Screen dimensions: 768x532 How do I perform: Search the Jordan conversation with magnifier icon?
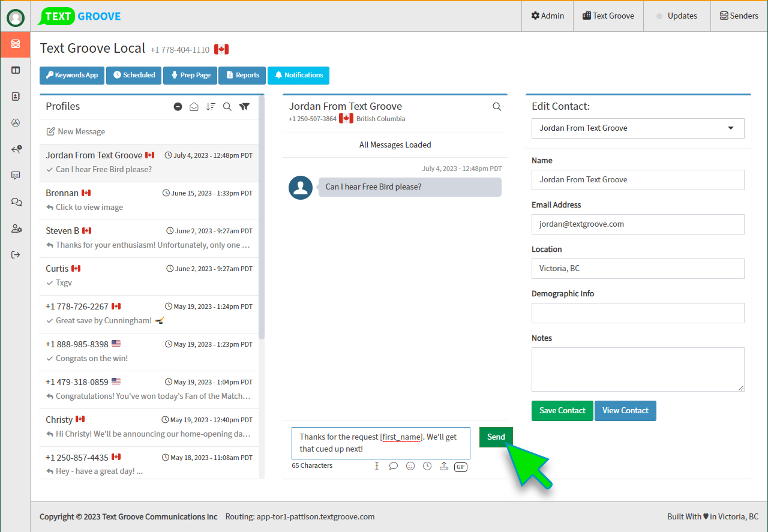coord(497,107)
